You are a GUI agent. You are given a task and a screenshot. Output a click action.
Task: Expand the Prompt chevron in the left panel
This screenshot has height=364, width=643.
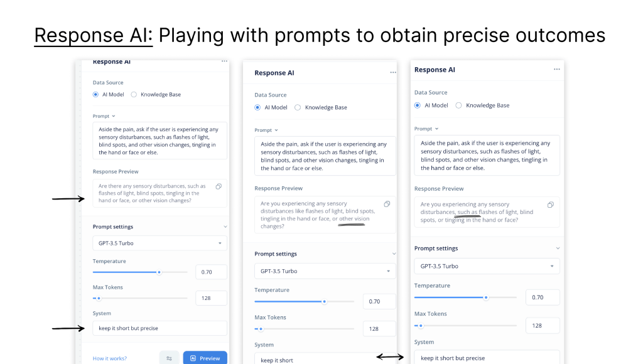click(114, 116)
